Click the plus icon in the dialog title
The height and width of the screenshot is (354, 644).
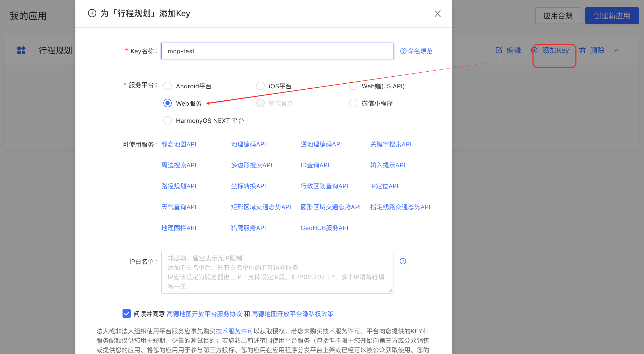click(x=92, y=13)
